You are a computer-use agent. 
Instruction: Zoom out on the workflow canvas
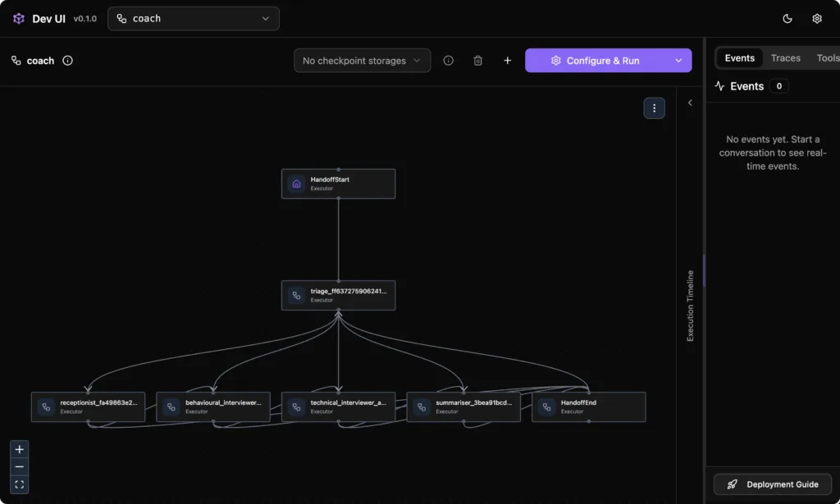[20, 467]
